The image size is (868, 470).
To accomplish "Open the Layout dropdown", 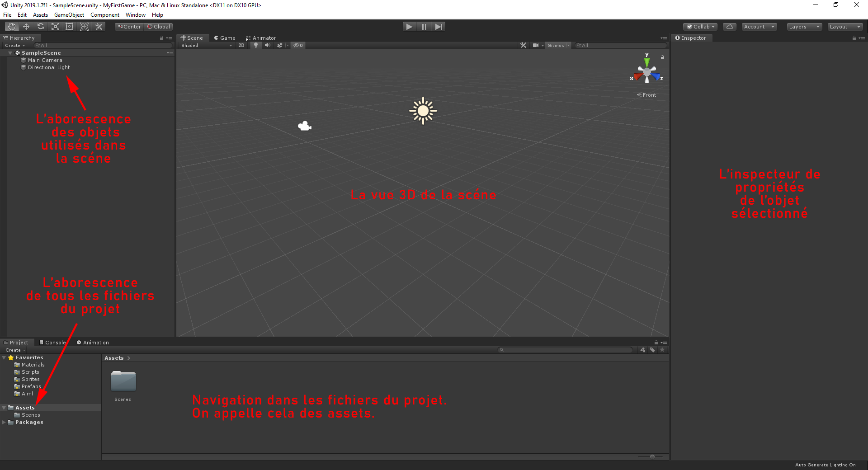I will click(x=844, y=26).
